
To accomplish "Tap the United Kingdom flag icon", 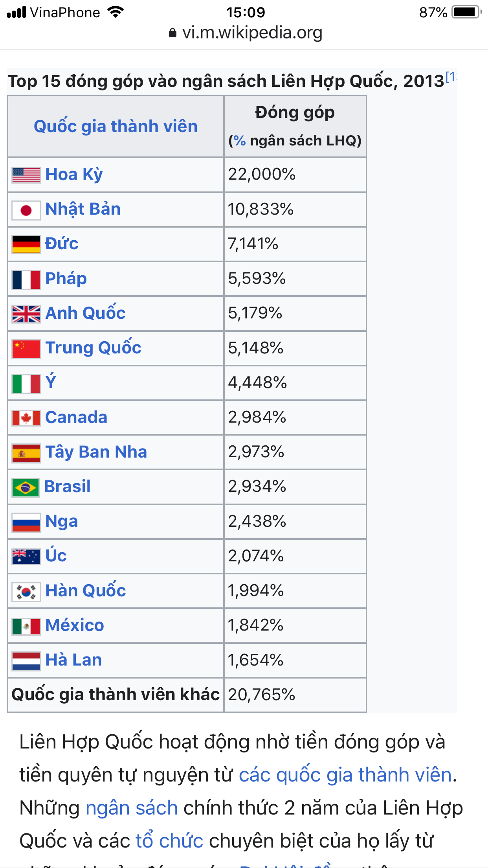I will [x=26, y=314].
